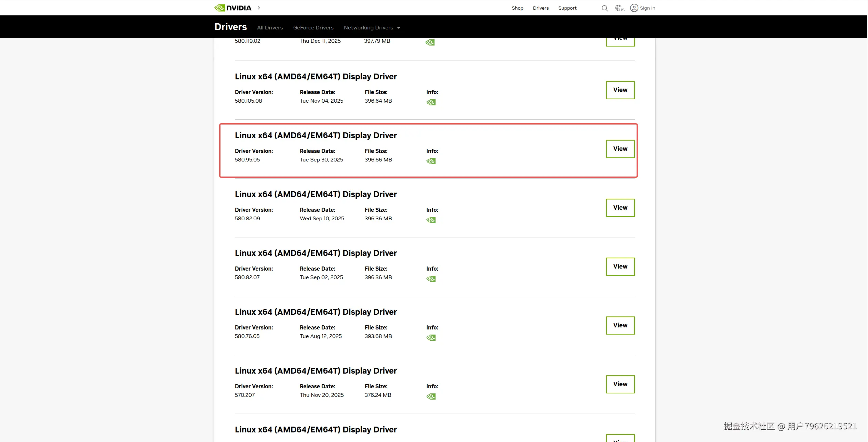
Task: Click the NVIDIA logo in header
Action: tap(232, 8)
